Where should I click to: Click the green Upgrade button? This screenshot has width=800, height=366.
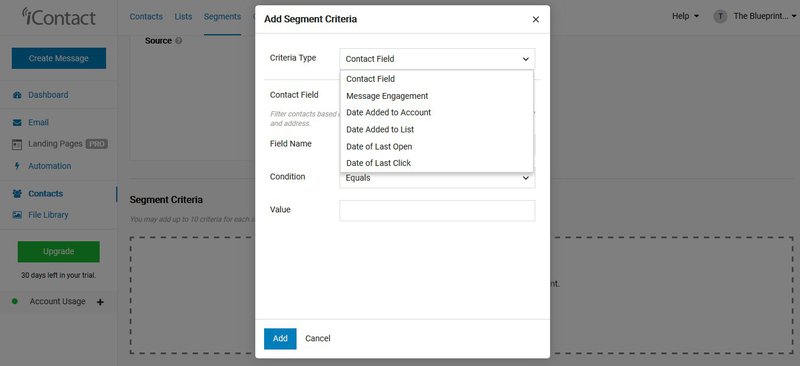[x=59, y=252]
